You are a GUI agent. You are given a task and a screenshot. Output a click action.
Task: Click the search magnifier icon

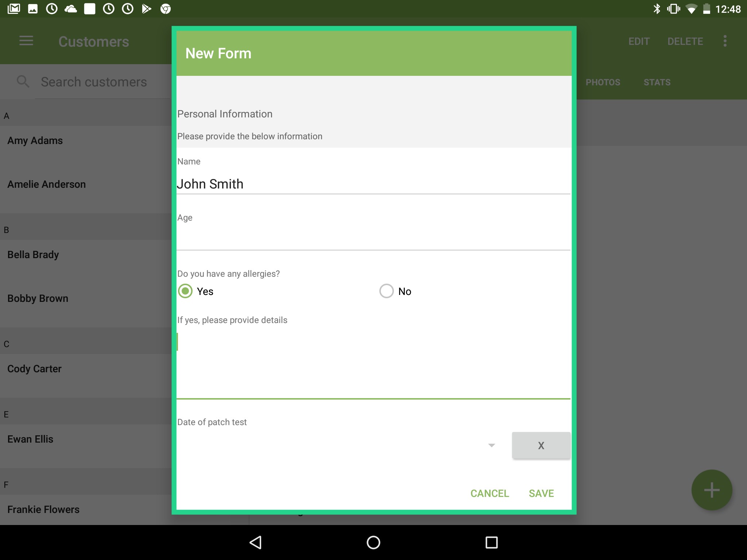(23, 81)
